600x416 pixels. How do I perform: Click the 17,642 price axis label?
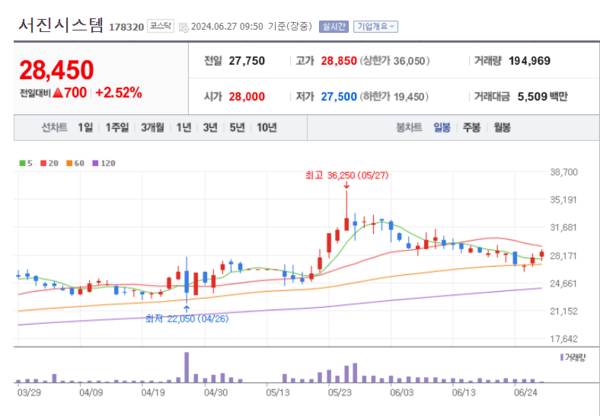coord(564,339)
